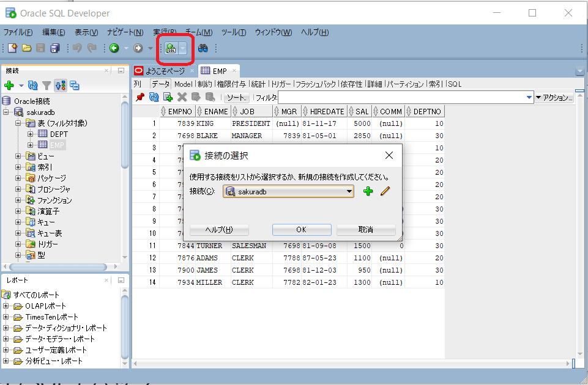Edit selected connection with pencil icon
The image size is (588, 385).
(x=385, y=191)
